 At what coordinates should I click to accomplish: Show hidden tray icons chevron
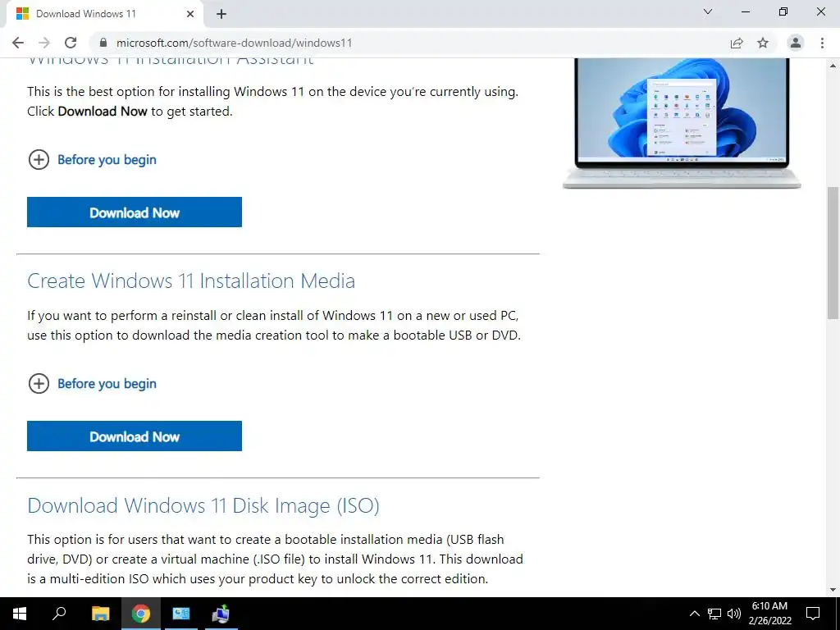[694, 614]
